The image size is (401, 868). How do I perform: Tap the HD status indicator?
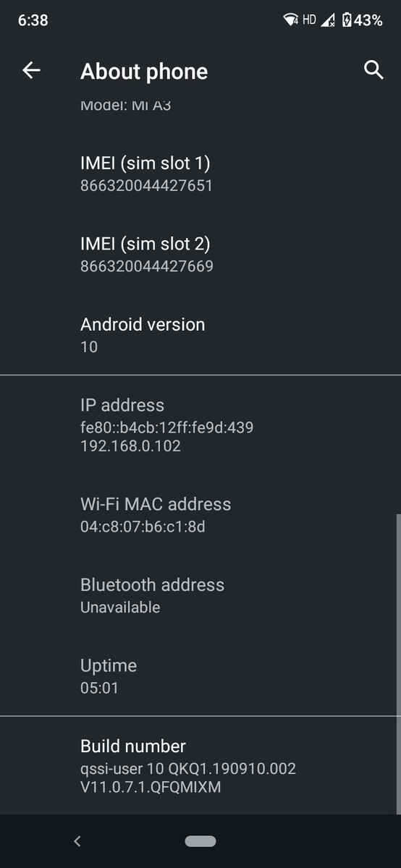pos(309,20)
